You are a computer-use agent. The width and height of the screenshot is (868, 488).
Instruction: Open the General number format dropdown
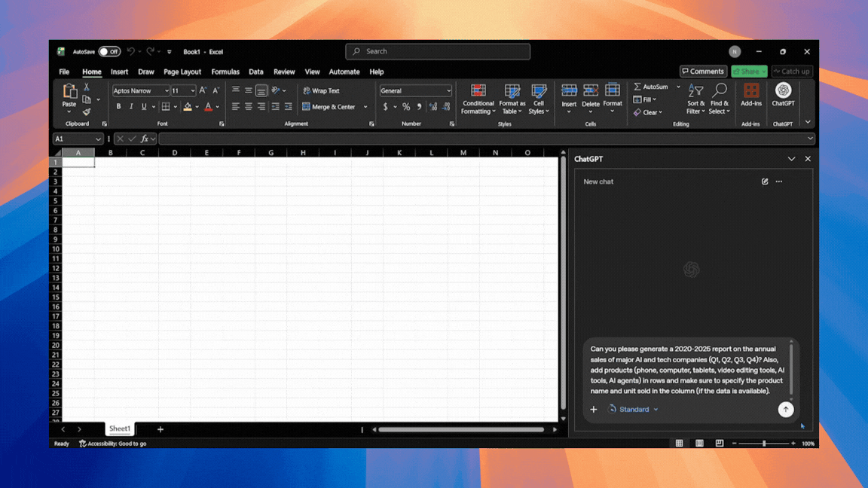415,90
